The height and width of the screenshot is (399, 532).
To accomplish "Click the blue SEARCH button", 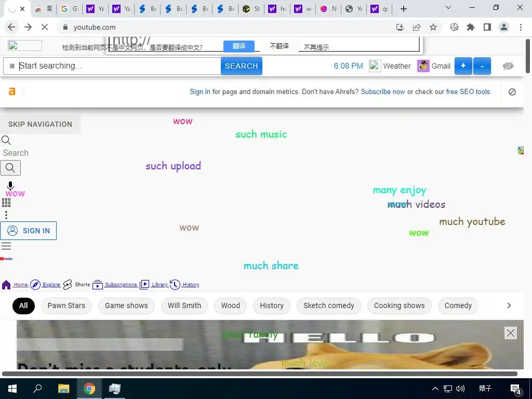I will pos(241,66).
